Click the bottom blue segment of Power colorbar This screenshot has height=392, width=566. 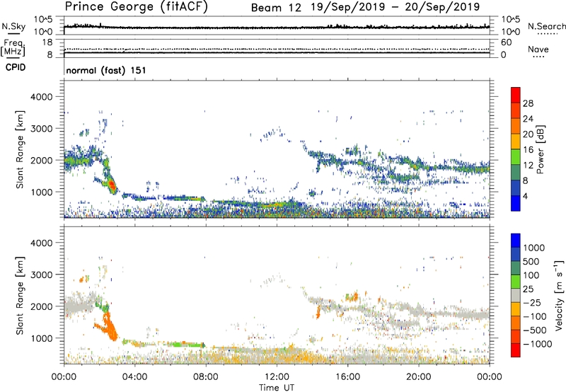[x=516, y=203]
